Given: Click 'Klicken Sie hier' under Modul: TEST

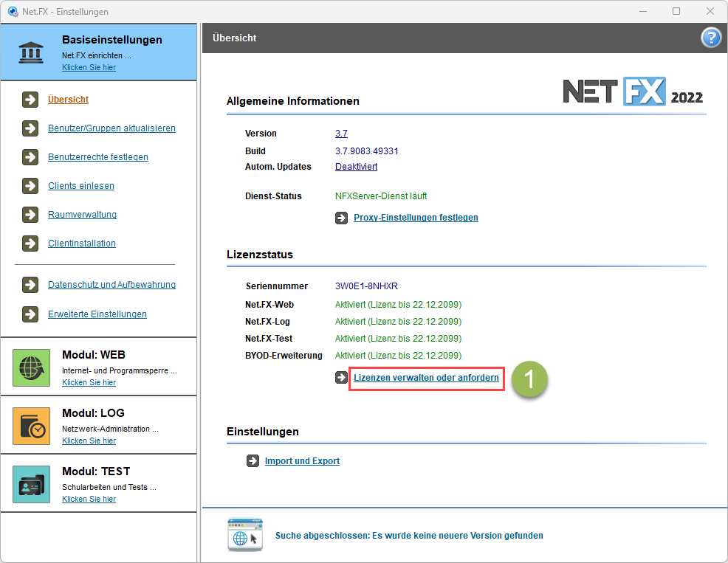Looking at the screenshot, I should point(89,499).
